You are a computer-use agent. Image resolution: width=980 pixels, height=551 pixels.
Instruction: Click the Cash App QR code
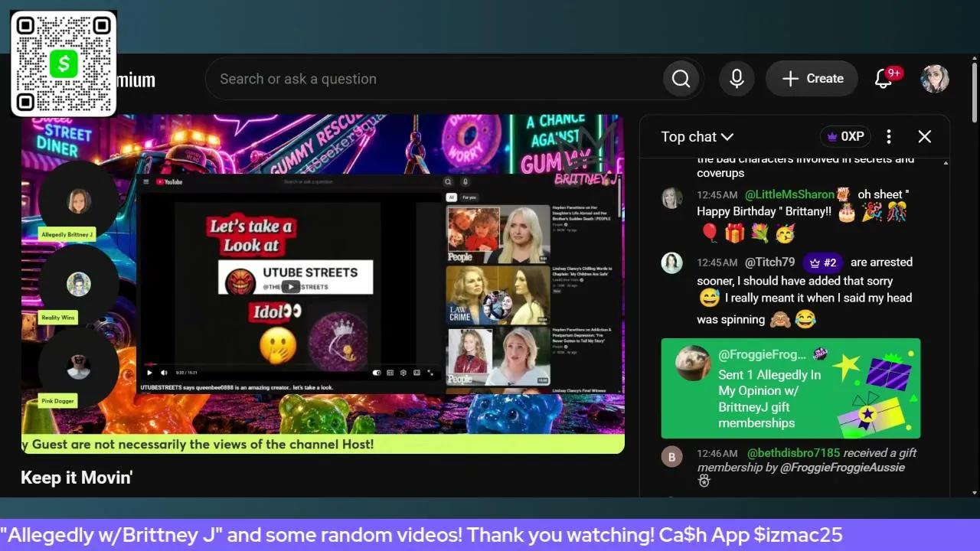tap(64, 64)
